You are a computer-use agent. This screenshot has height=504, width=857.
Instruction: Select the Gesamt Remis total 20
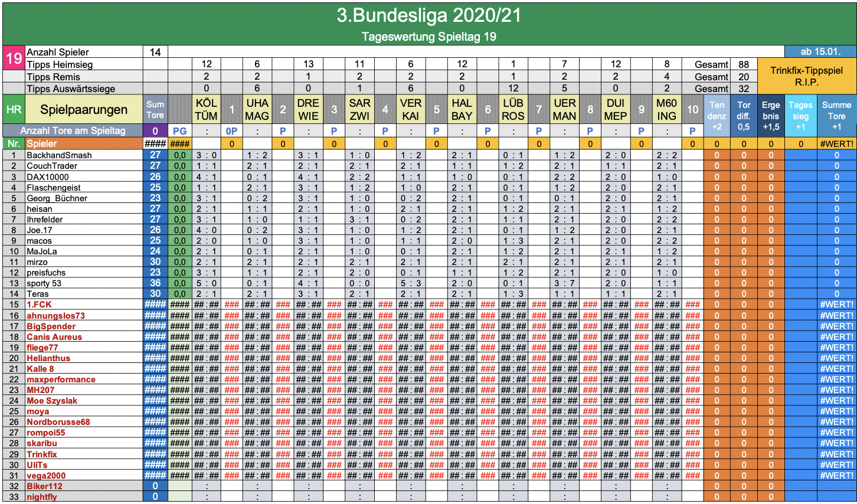coord(744,77)
